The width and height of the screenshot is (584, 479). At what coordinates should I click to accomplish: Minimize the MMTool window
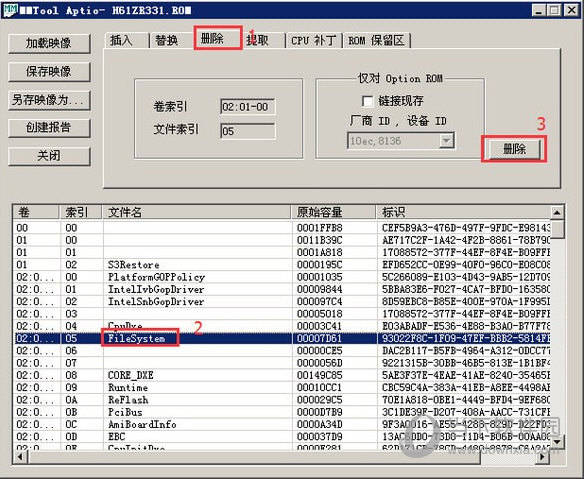(x=538, y=10)
